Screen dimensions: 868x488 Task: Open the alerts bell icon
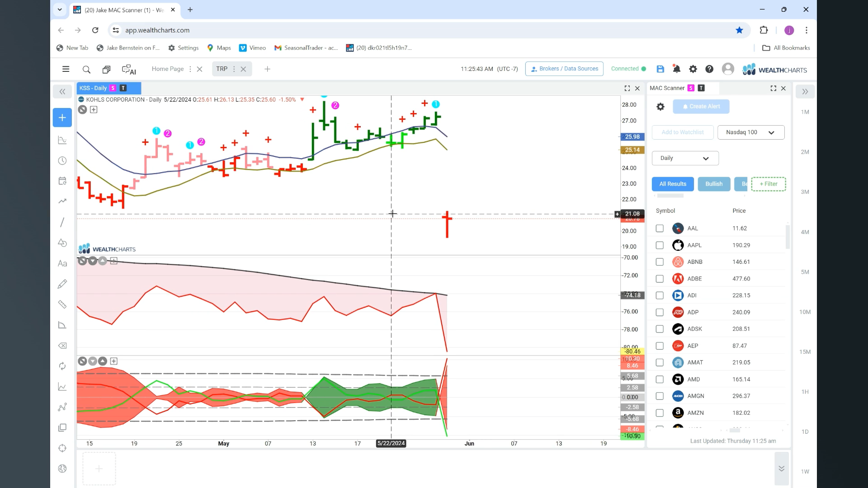pyautogui.click(x=676, y=69)
